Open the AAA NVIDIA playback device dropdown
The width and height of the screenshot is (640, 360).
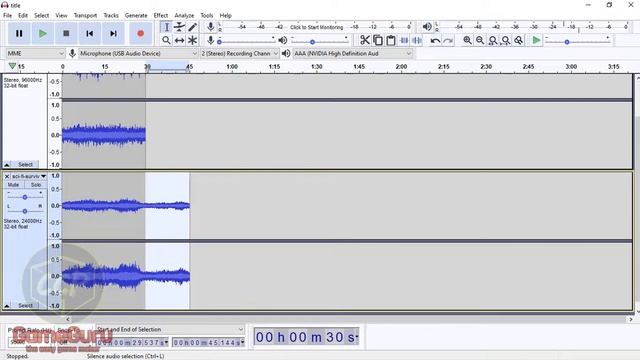(353, 53)
